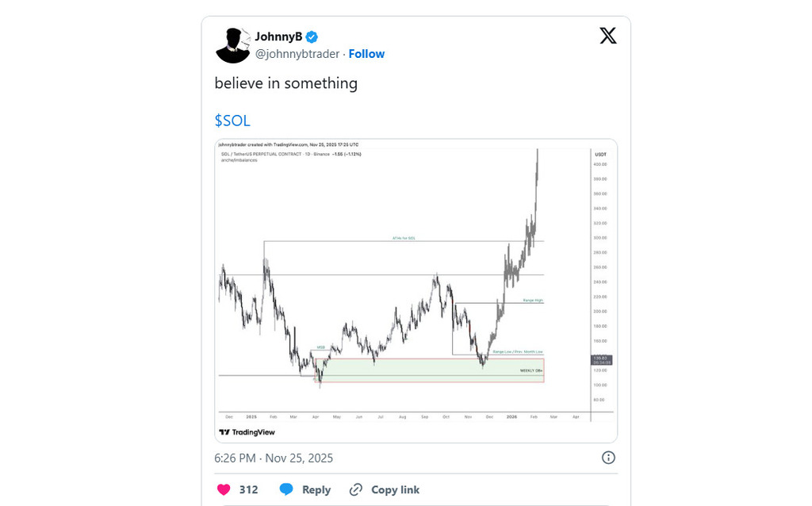Click the 312 likes count

tap(249, 489)
